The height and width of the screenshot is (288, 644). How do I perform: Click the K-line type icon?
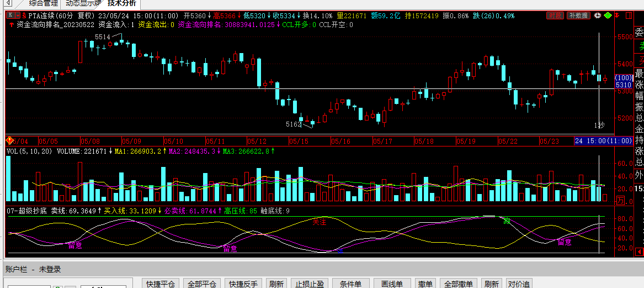(x=9, y=15)
